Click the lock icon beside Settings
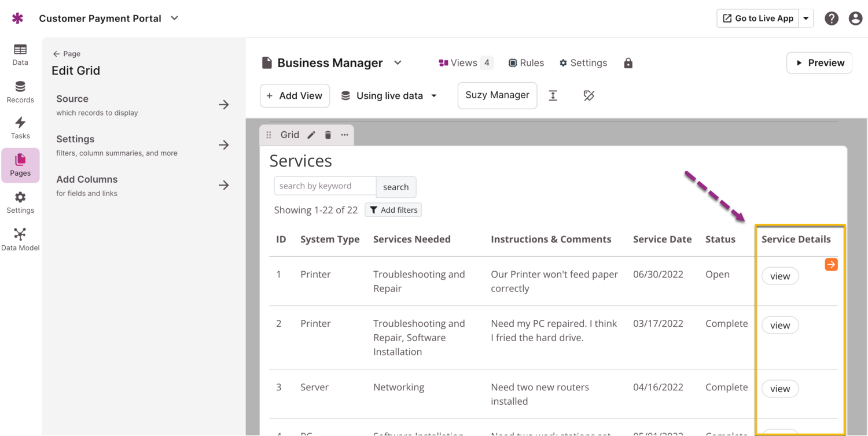The width and height of the screenshot is (868, 436). (628, 63)
